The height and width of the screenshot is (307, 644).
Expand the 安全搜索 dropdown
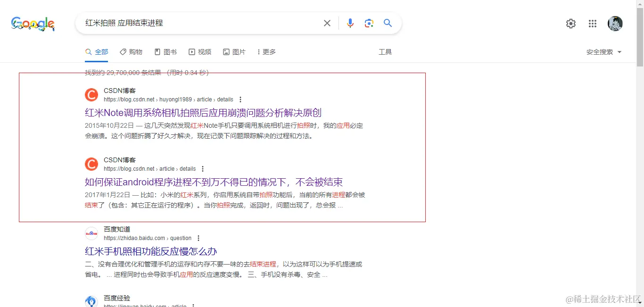[604, 52]
